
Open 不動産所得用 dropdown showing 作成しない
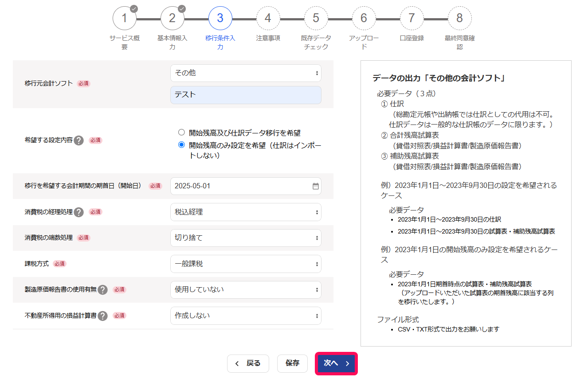point(246,316)
